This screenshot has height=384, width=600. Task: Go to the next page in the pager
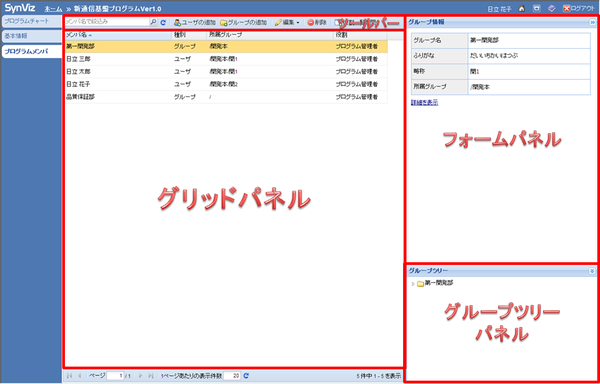point(140,376)
